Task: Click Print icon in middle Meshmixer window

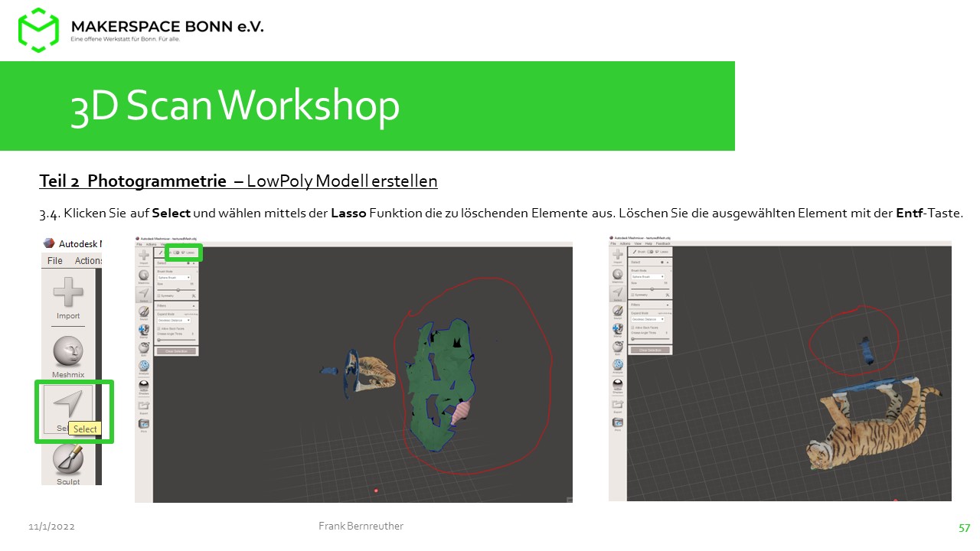Action: point(144,423)
